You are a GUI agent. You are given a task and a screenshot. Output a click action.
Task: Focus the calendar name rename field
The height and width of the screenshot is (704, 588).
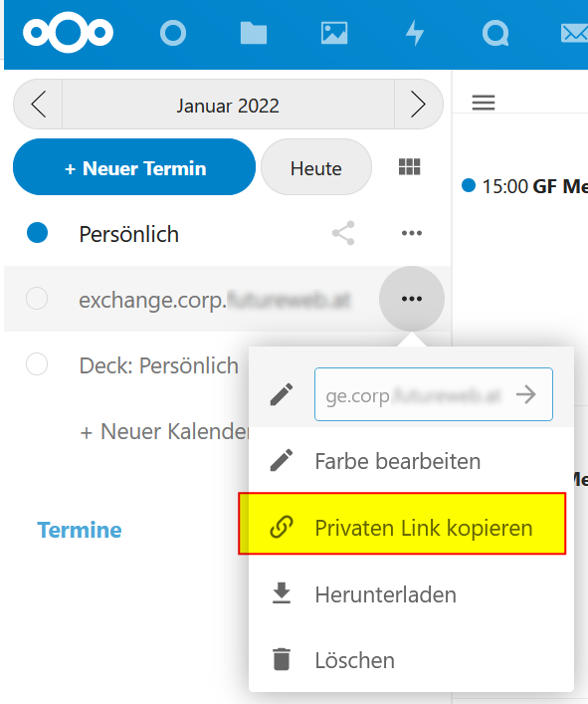click(433, 394)
